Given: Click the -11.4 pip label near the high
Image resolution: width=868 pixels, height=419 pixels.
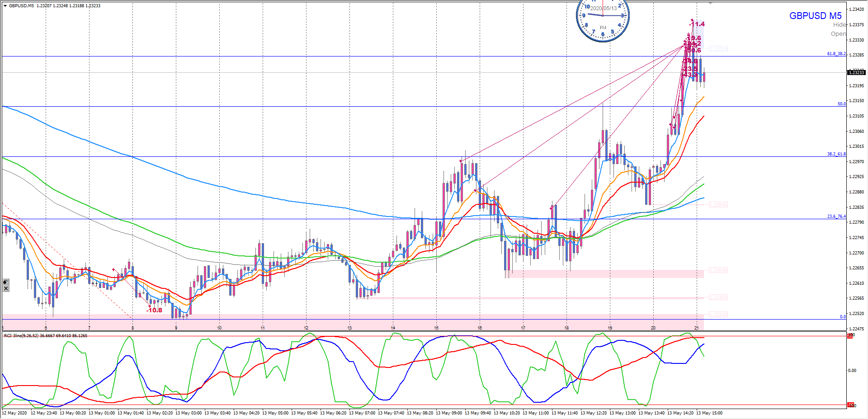Looking at the screenshot, I should tap(697, 24).
